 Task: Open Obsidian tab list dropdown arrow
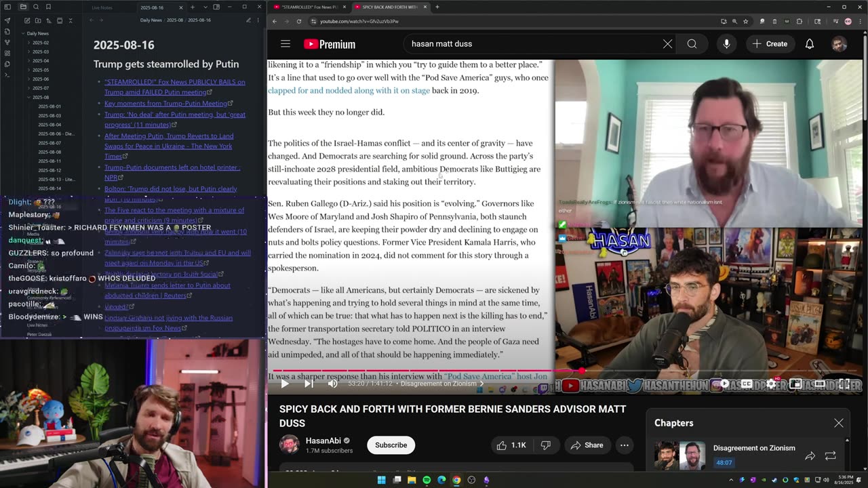(205, 7)
